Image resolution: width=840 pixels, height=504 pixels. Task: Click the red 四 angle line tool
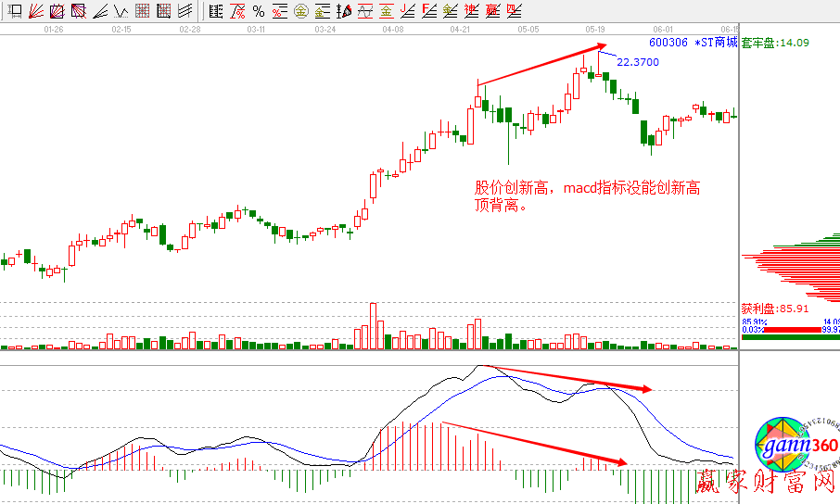point(513,11)
